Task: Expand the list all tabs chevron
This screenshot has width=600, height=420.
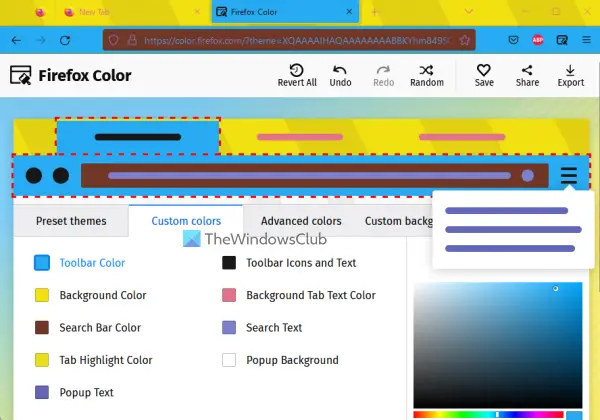Action: pos(469,12)
